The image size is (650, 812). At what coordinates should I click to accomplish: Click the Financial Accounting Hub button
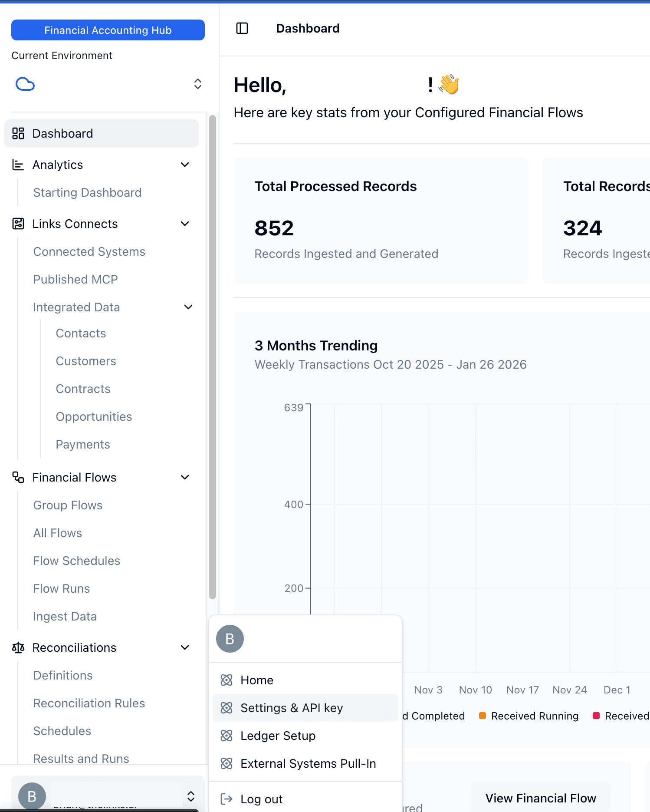108,30
